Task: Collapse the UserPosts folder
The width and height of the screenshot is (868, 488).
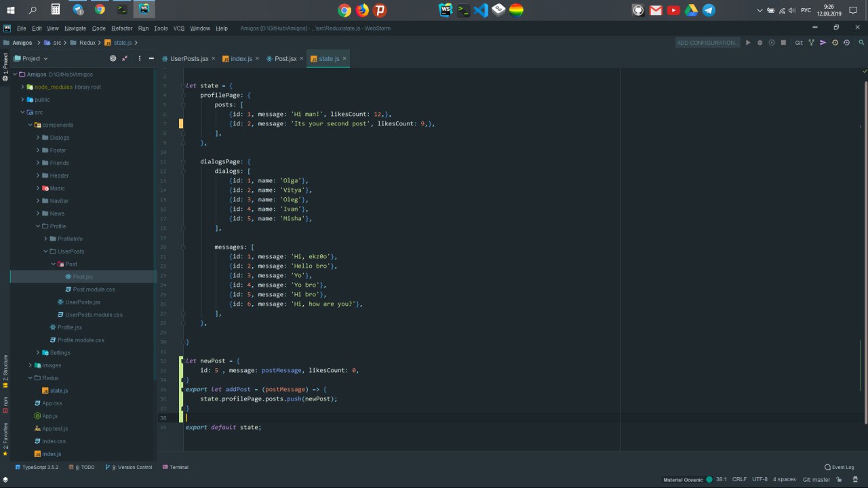Action: pos(46,251)
